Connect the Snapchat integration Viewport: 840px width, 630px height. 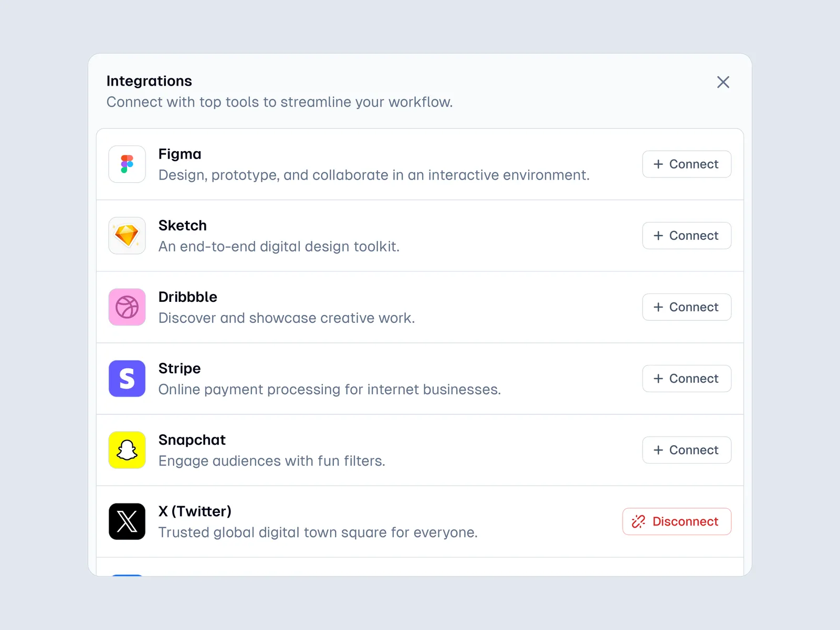pos(686,450)
